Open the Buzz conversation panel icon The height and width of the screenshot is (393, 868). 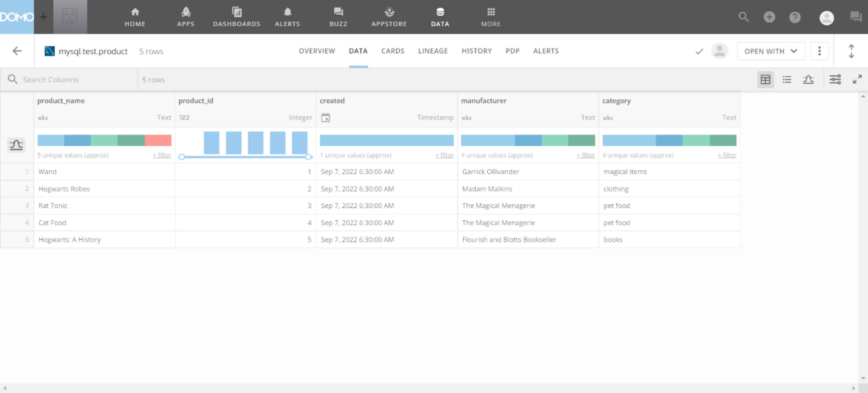tap(856, 16)
